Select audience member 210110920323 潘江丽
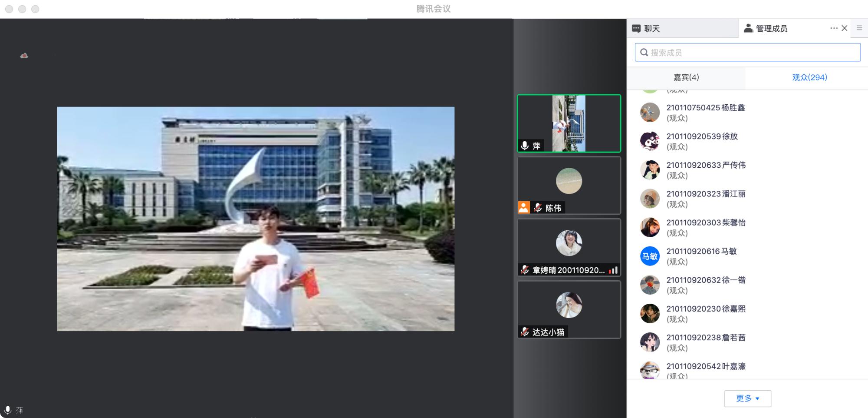868x418 pixels. tap(706, 199)
